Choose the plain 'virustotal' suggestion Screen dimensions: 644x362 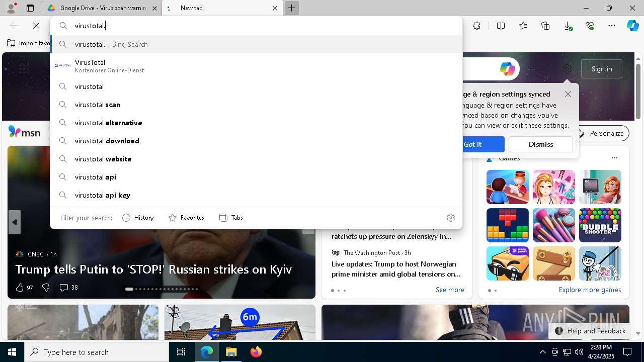pos(257,86)
